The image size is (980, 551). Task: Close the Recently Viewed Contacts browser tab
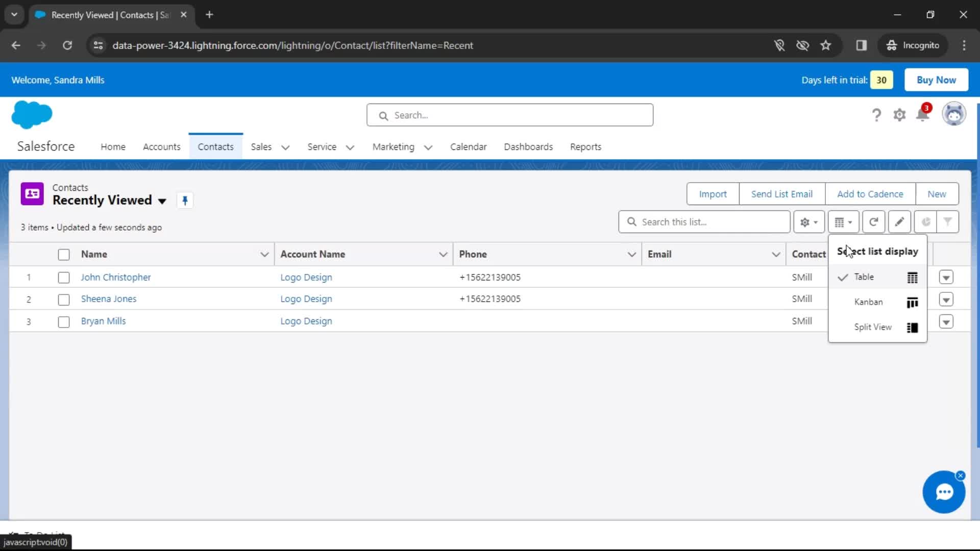pos(184,15)
